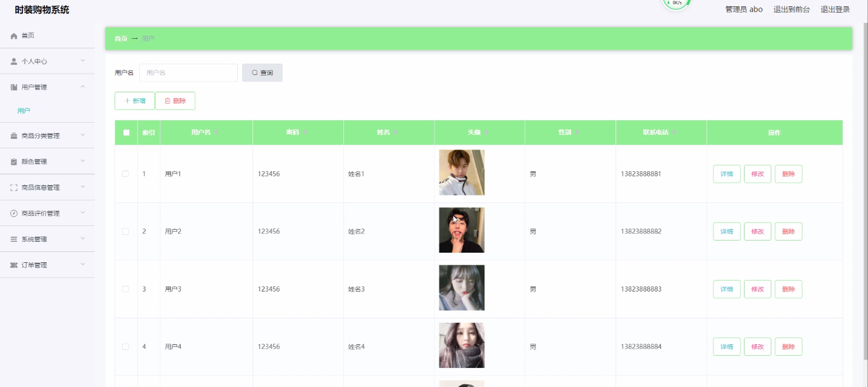Toggle the select-all checkbox in table header
This screenshot has height=387, width=868.
click(x=126, y=132)
